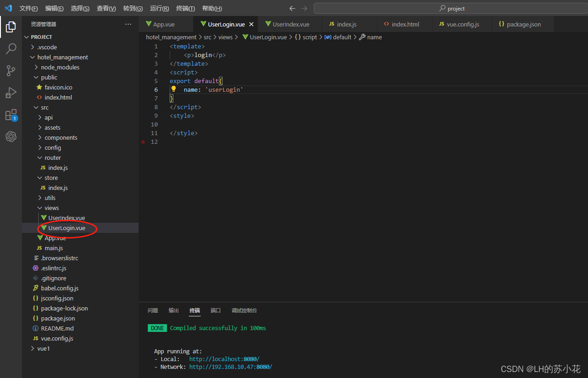This screenshot has width=588, height=378.
Task: Collapse the store folder
Action: (80, 178)
